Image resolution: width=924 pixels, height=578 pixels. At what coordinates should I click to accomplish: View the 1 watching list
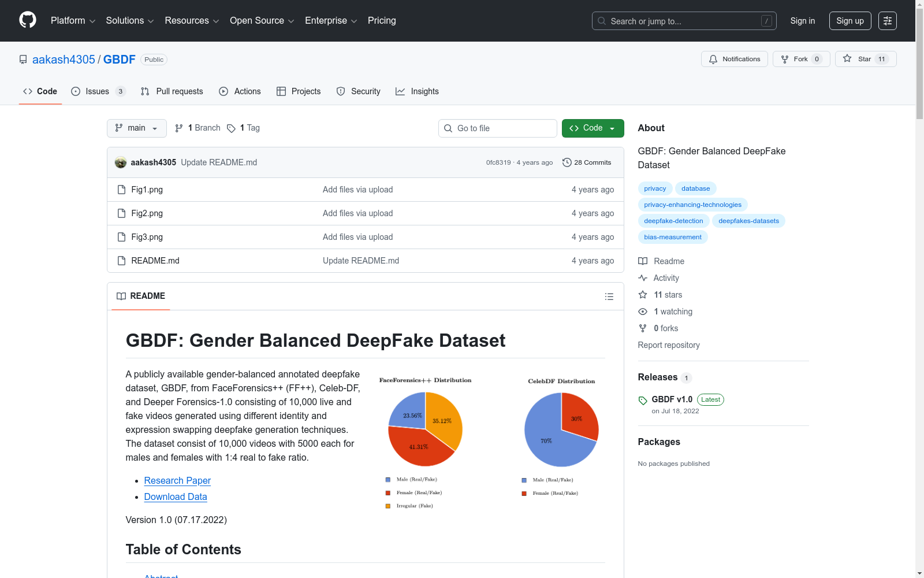point(665,312)
